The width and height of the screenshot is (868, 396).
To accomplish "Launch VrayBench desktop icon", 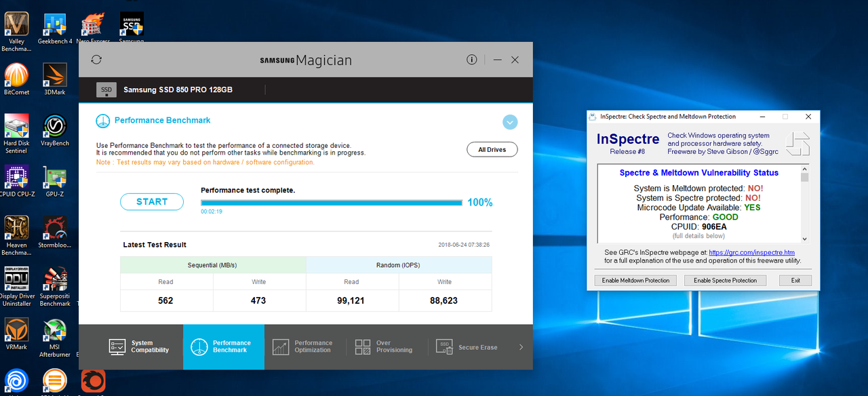I will point(55,130).
